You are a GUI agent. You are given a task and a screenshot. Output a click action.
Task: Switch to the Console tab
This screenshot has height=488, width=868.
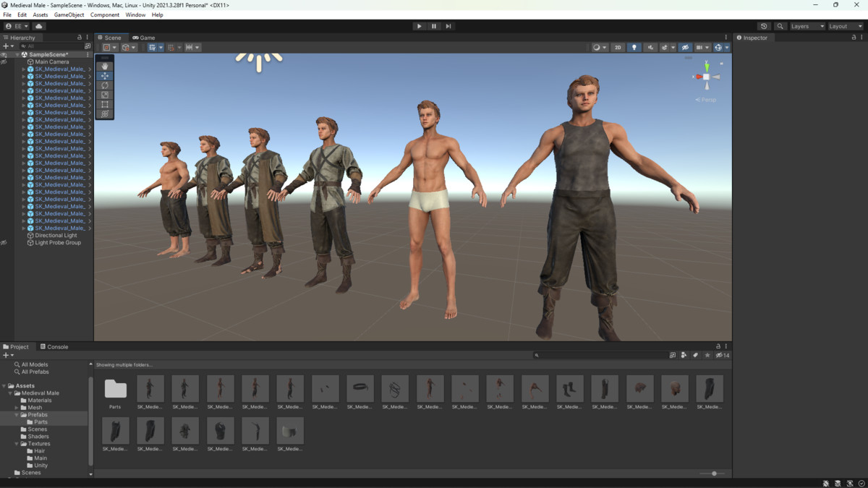[54, 347]
